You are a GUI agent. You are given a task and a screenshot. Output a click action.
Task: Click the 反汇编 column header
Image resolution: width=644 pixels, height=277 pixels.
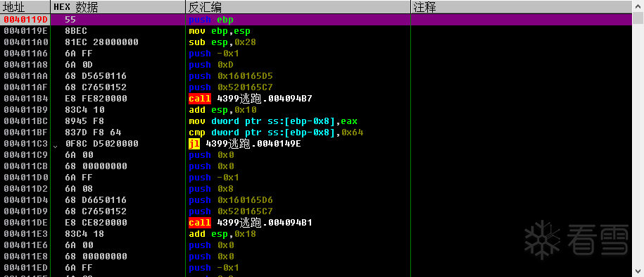tap(298, 7)
